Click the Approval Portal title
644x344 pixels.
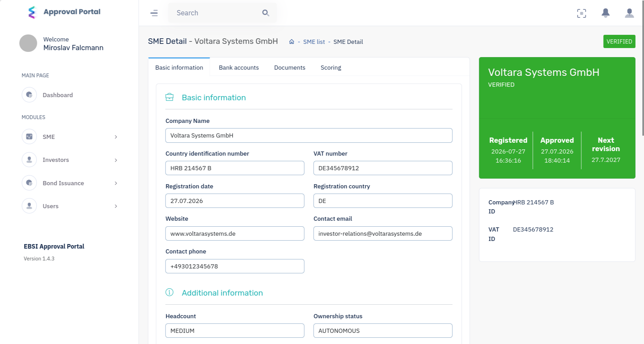point(72,12)
